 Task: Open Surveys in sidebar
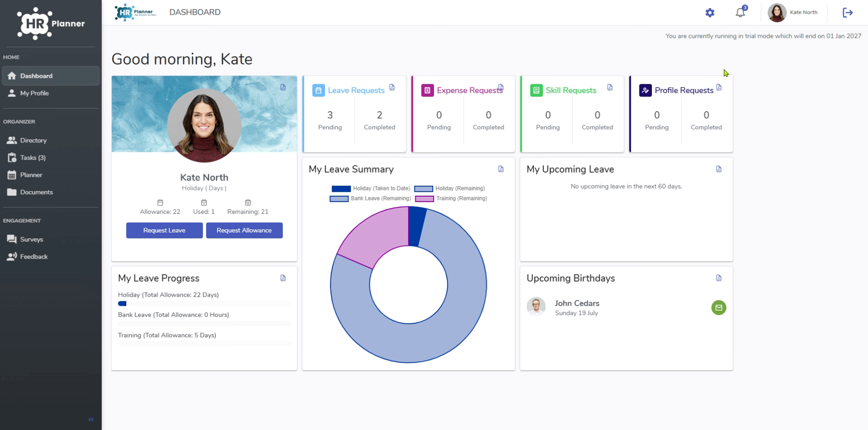pos(51,240)
